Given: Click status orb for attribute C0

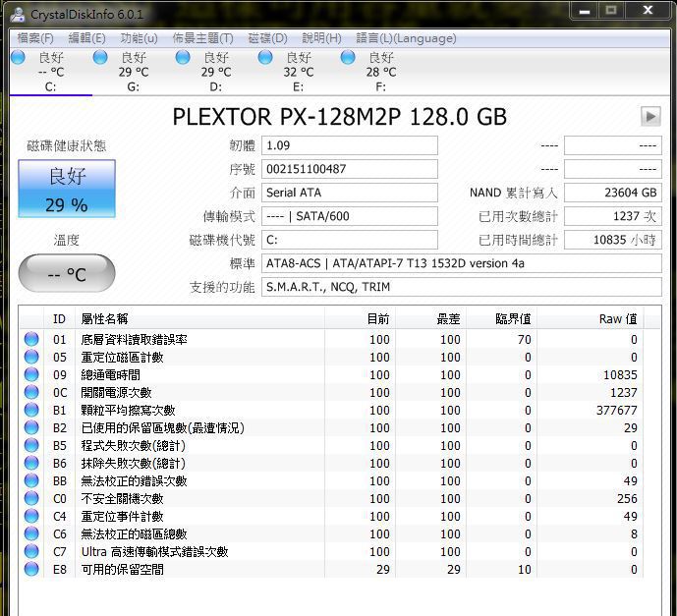Looking at the screenshot, I should (x=31, y=498).
